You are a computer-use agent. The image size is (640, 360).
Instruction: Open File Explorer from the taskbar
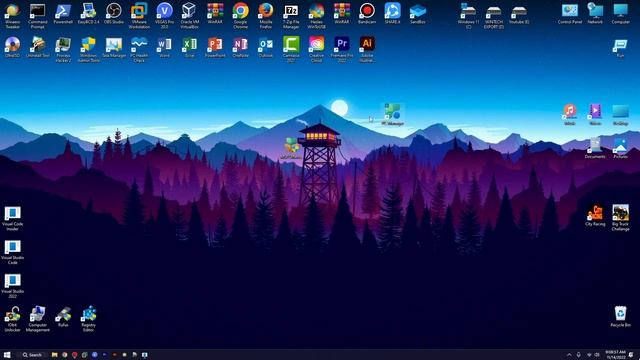pos(54,355)
